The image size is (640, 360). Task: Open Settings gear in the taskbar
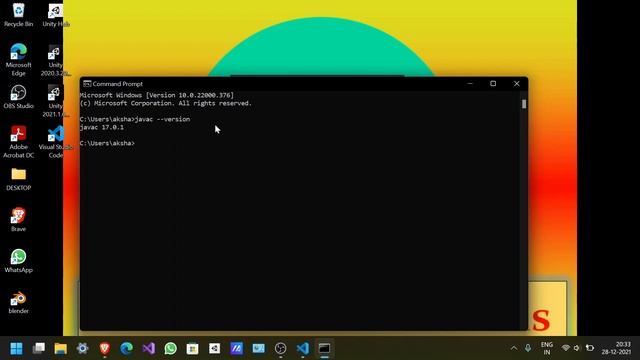(x=82, y=348)
